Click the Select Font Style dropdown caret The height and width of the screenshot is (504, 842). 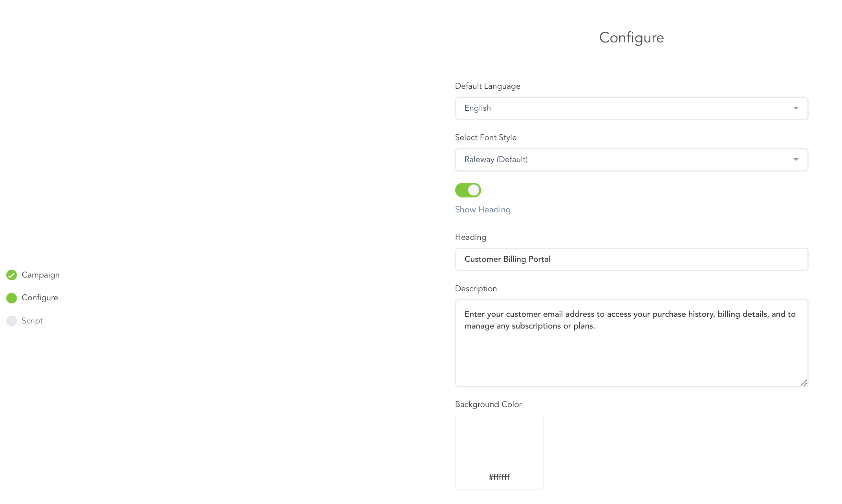[x=796, y=160]
